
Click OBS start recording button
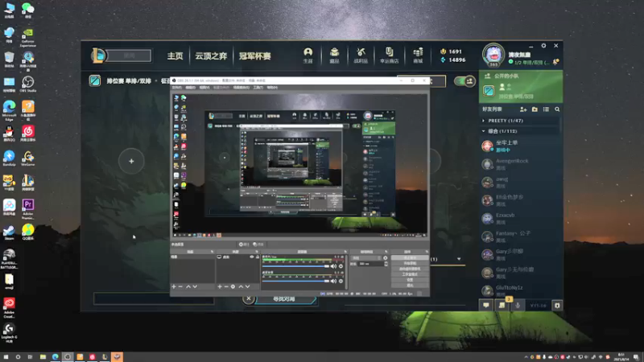410,263
